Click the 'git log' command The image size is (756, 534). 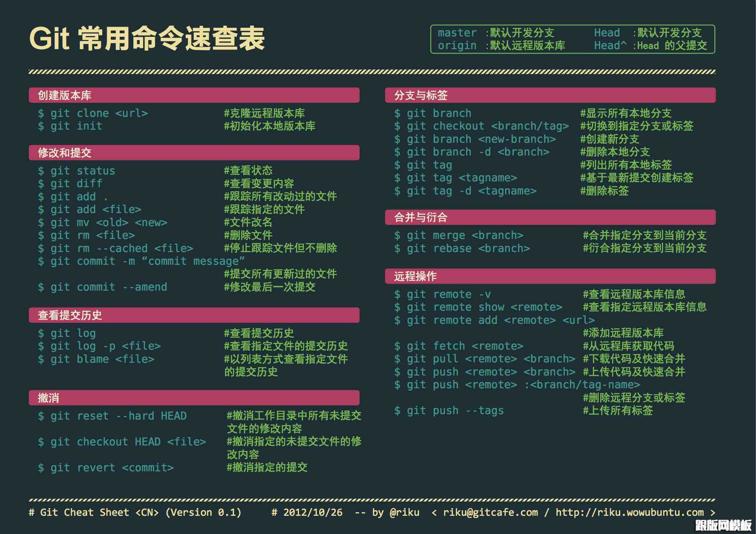point(67,333)
